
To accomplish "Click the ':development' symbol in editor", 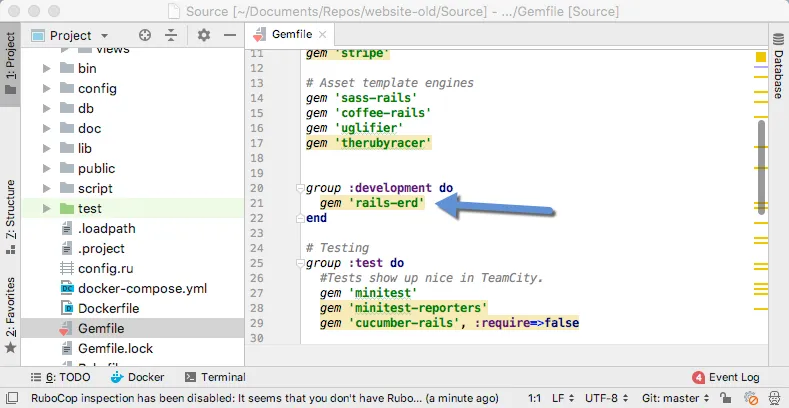I will pyautogui.click(x=390, y=188).
